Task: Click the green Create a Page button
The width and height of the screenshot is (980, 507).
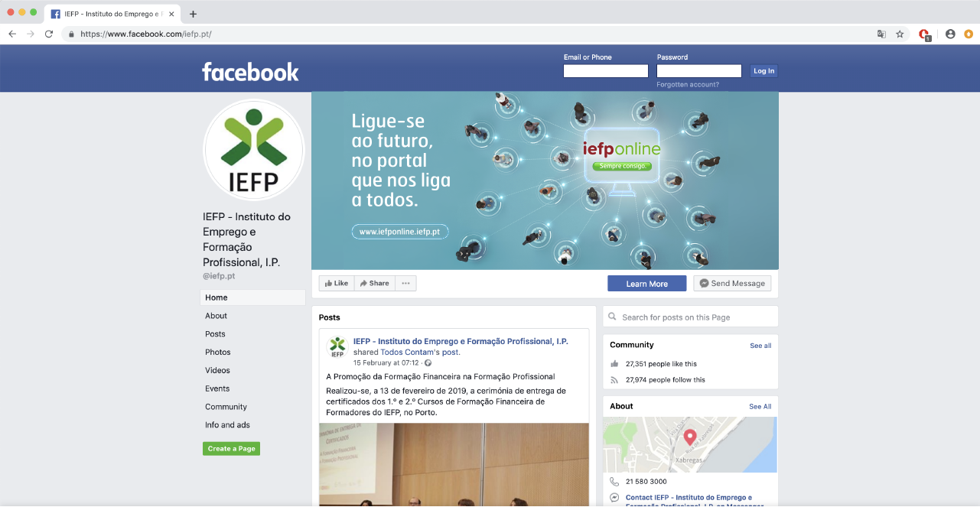Action: [x=231, y=449]
